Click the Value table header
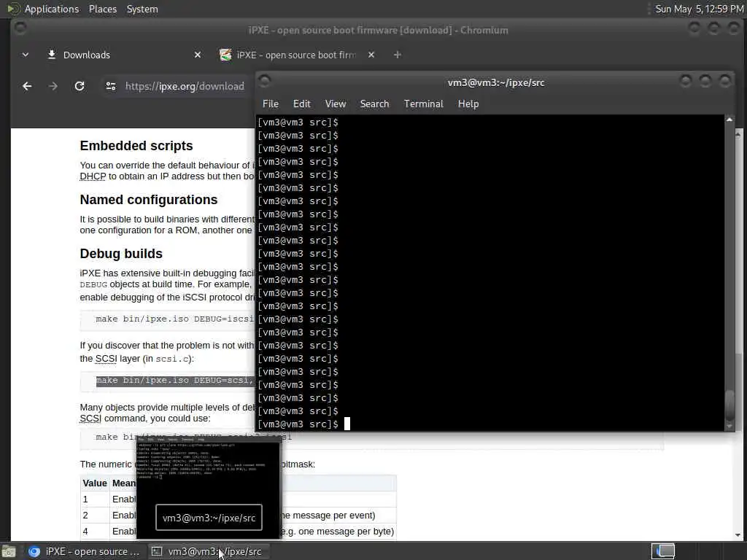Screen dimensions: 747x560 tap(94, 483)
